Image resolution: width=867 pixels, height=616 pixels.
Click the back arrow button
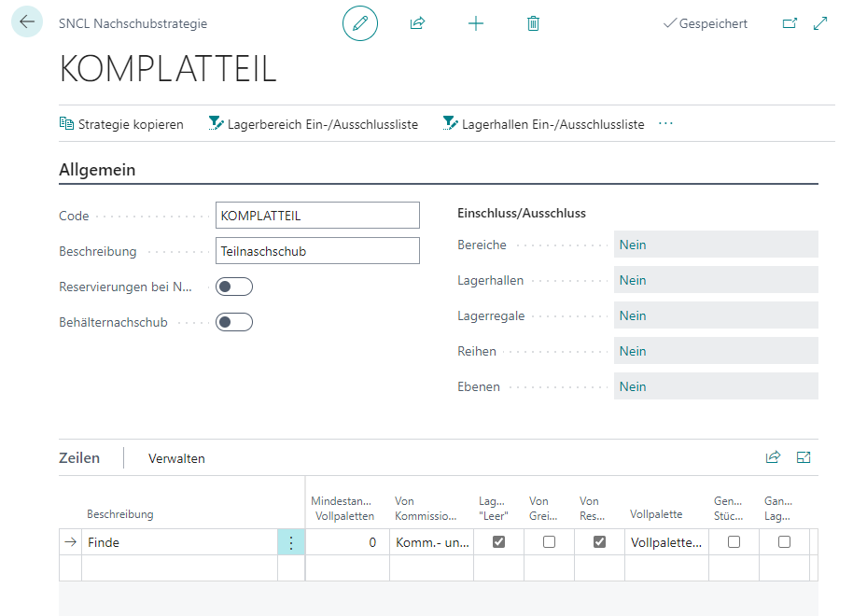click(26, 22)
